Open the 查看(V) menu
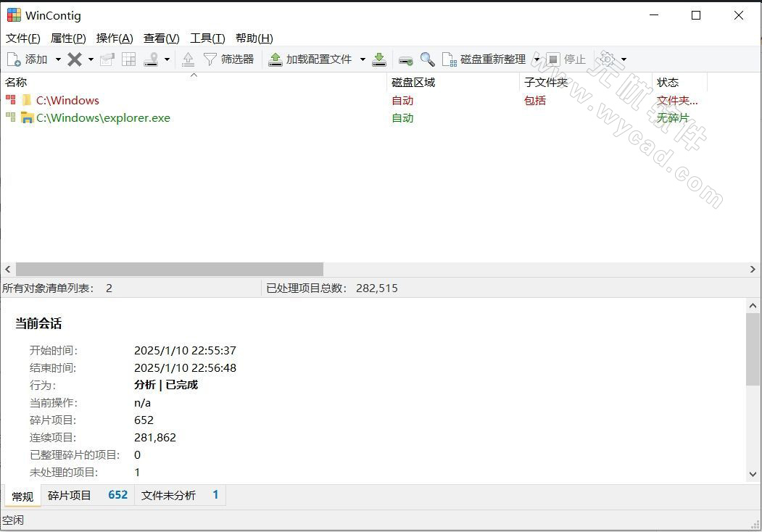The height and width of the screenshot is (532, 762). 162,38
